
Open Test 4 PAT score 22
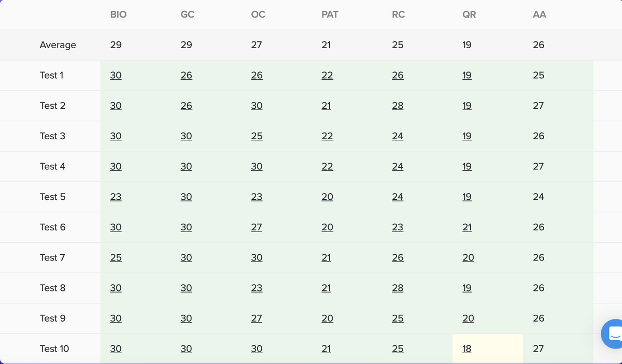click(327, 167)
